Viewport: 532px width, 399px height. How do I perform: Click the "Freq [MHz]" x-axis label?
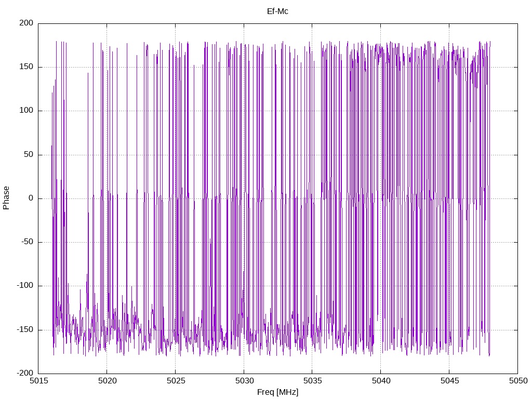coord(277,392)
